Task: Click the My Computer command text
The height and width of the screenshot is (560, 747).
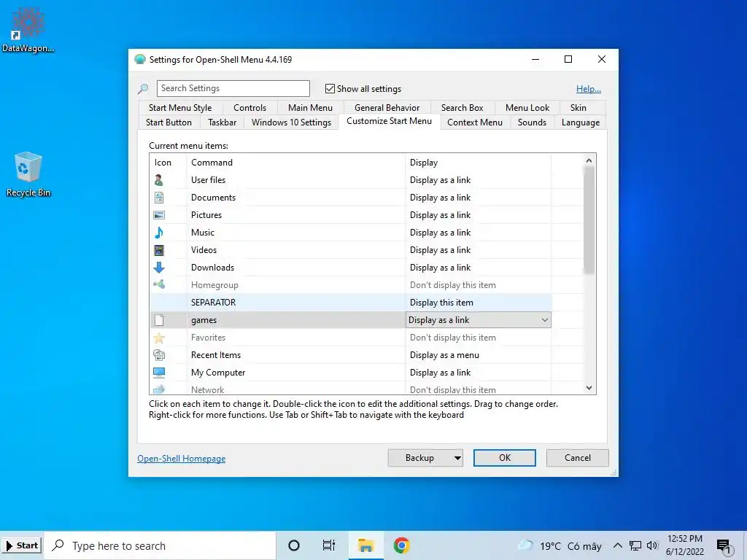Action: tap(218, 373)
